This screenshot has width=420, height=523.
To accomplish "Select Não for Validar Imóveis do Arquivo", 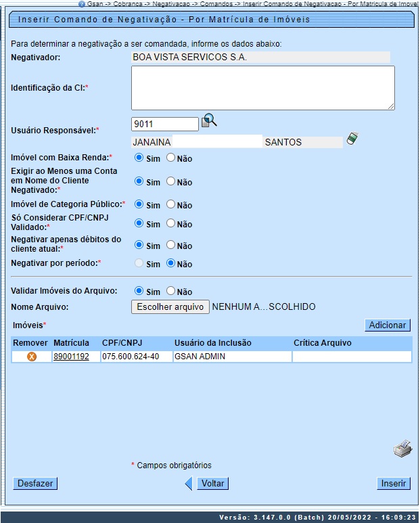I will 171,291.
